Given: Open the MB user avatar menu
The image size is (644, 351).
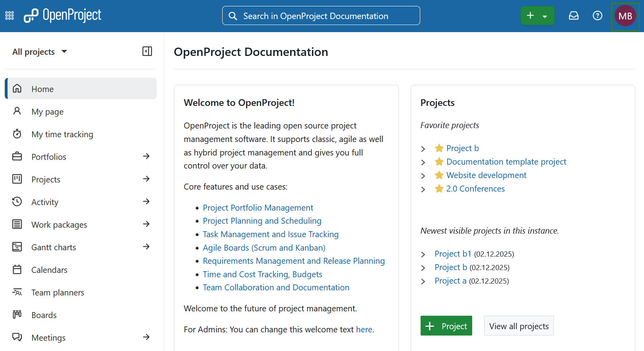Looking at the screenshot, I should pos(625,16).
